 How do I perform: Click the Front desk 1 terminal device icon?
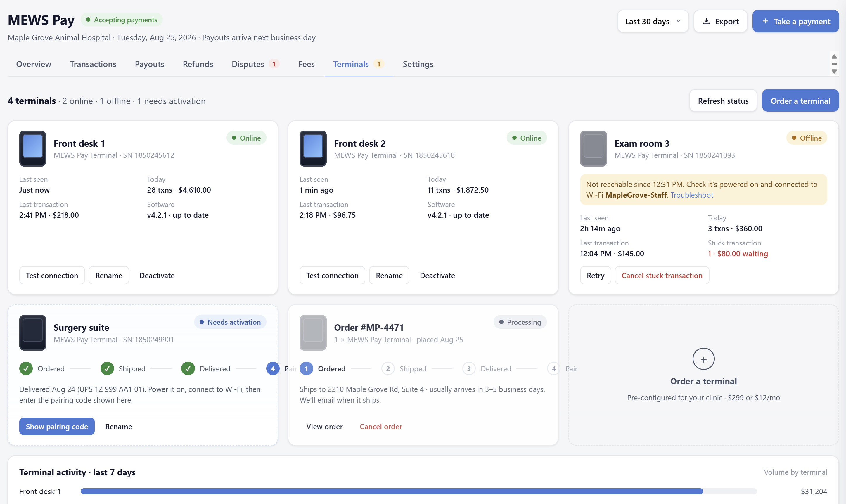tap(33, 148)
